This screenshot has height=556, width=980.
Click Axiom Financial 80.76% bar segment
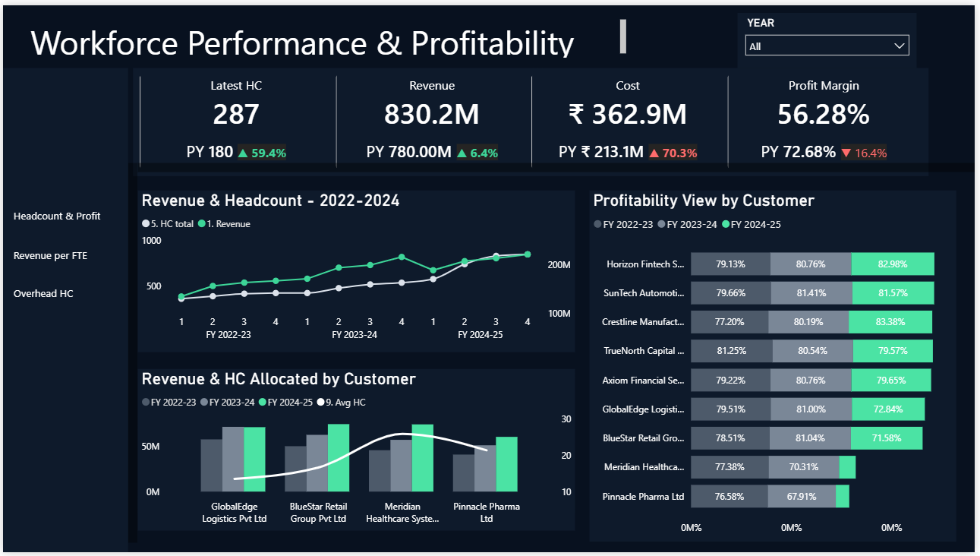(x=811, y=379)
